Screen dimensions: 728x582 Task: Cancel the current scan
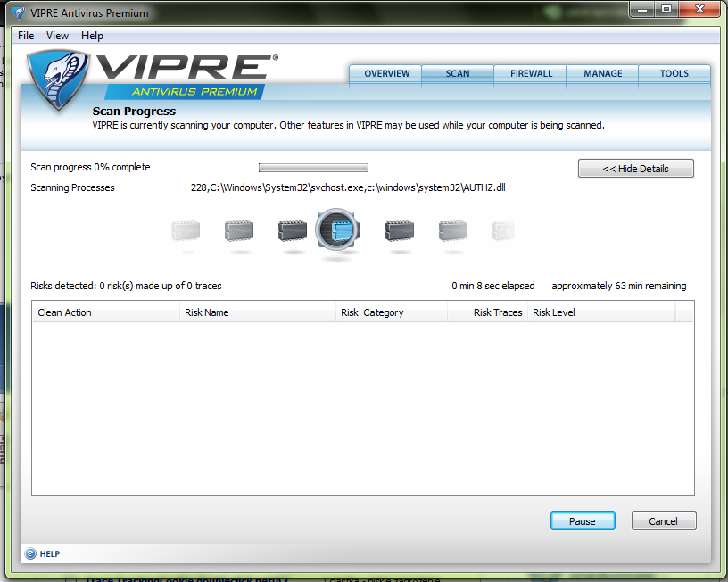pos(664,521)
